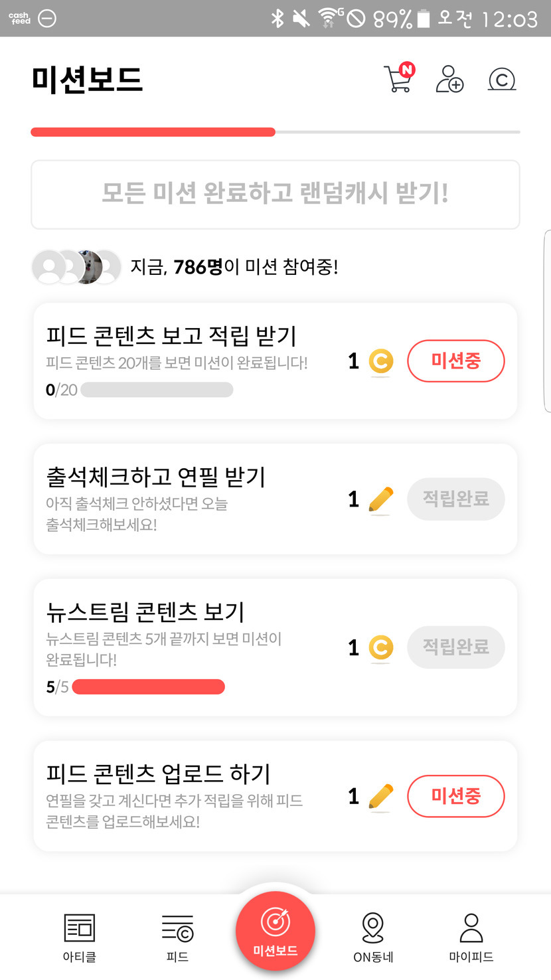The height and width of the screenshot is (980, 551).
Task: Click the red mission progress bar at top
Action: (153, 132)
